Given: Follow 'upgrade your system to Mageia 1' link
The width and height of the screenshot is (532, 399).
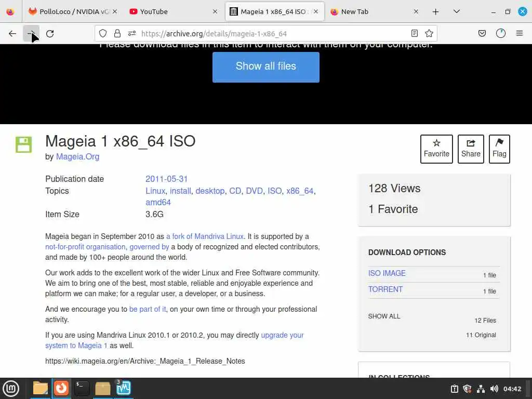Looking at the screenshot, I should (x=282, y=335).
